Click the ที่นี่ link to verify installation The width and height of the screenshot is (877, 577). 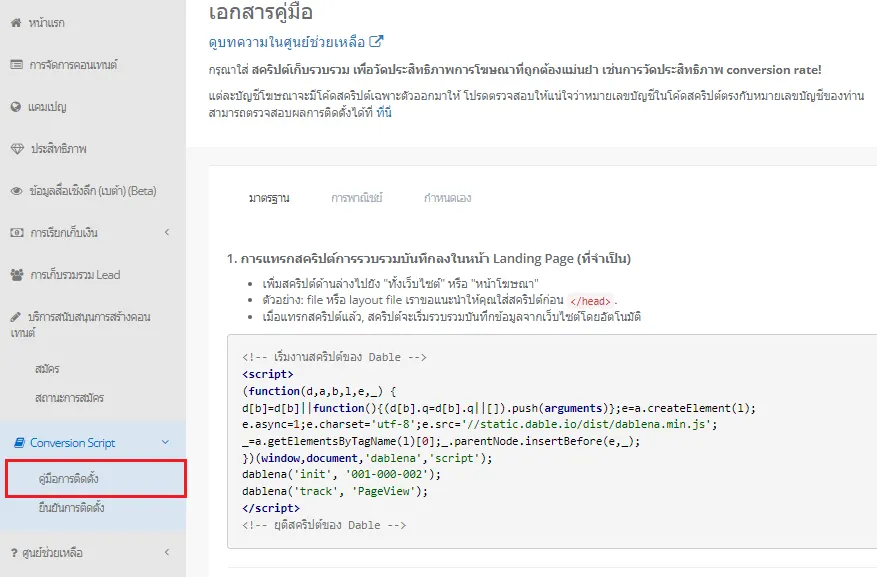384,112
